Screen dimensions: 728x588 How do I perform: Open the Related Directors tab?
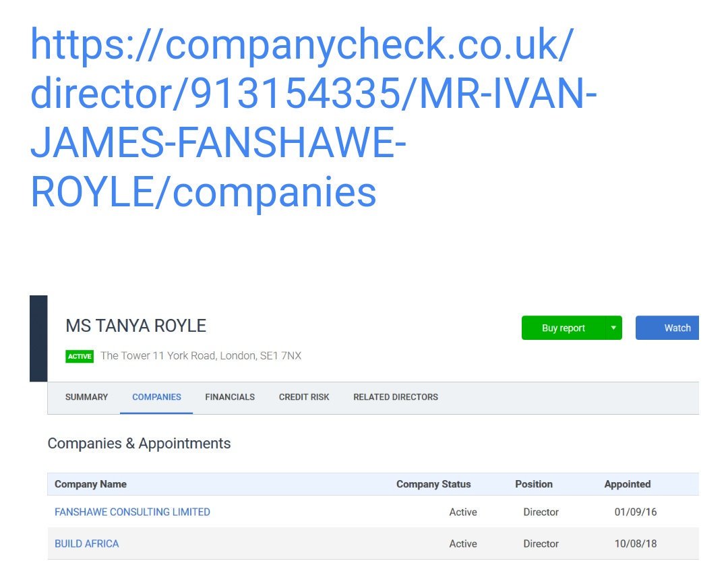(396, 397)
